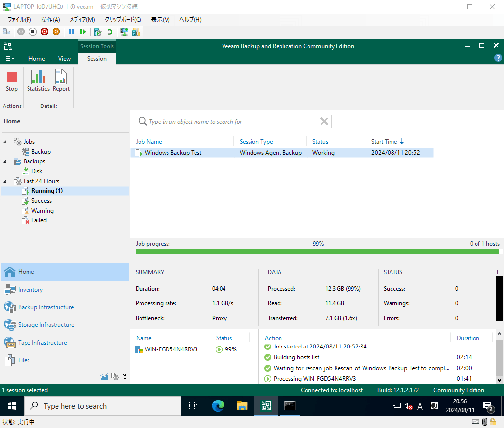This screenshot has width=504, height=428.
Task: Open the メディア(M) menu
Action: pos(83,20)
